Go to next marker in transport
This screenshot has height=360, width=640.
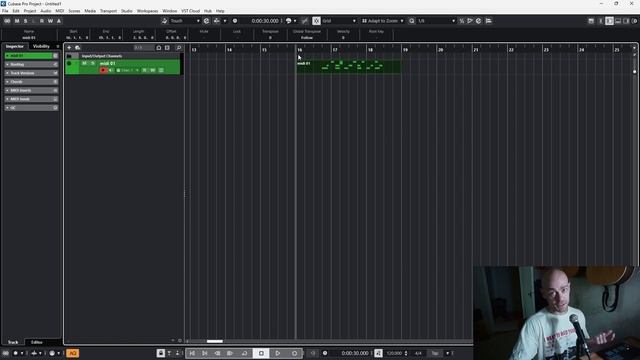click(x=204, y=353)
